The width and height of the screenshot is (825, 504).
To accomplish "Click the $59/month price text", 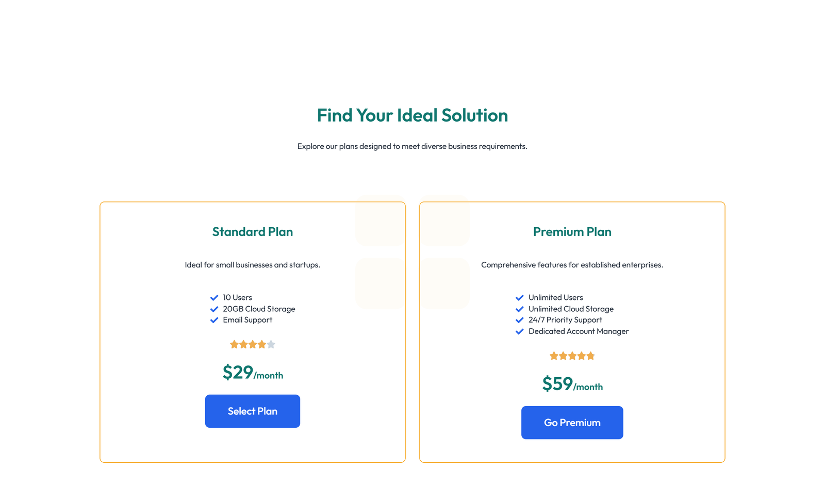I will [x=572, y=384].
